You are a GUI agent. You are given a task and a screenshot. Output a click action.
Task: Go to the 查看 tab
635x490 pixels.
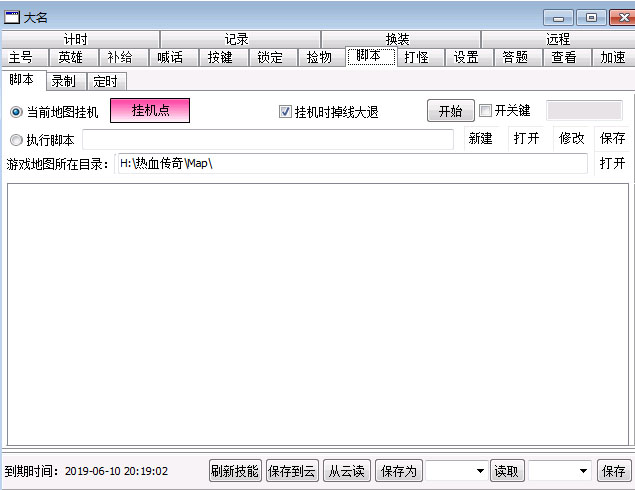567,57
